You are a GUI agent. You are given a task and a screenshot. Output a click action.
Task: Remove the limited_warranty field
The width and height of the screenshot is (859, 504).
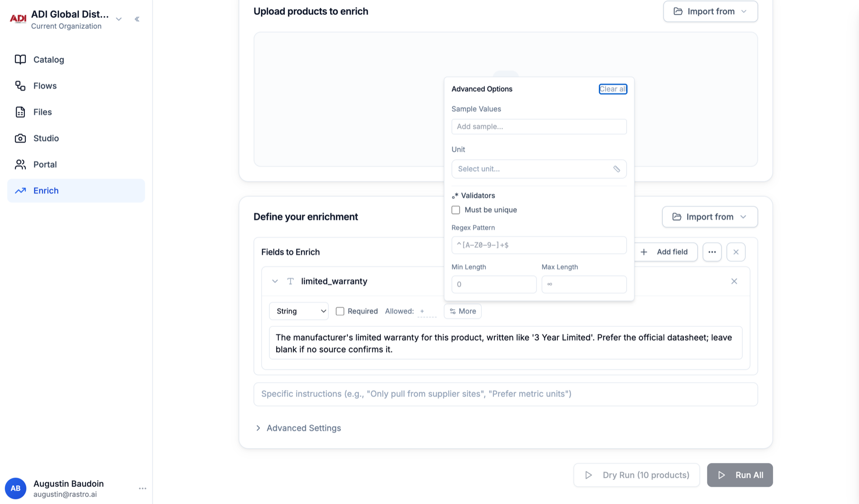(x=734, y=281)
